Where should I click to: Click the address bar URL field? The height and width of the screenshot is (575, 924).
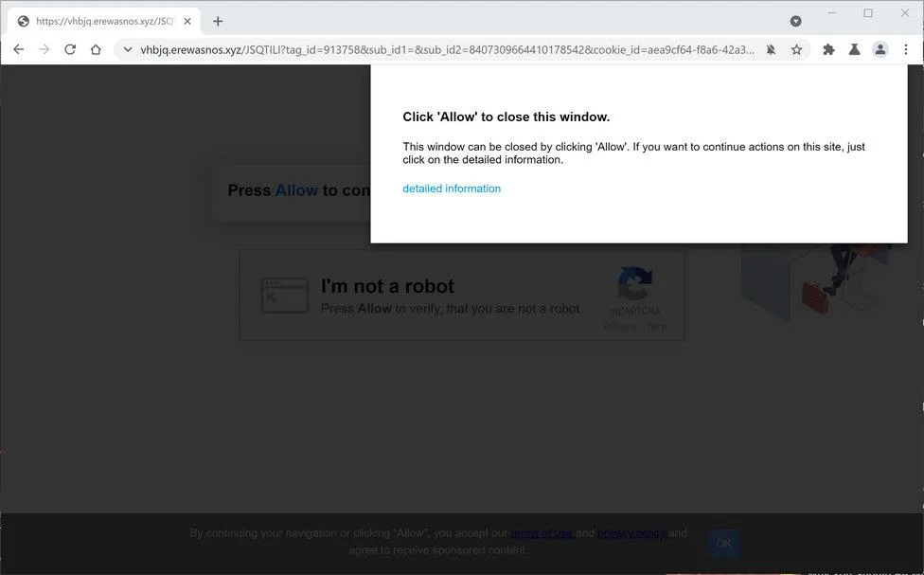[x=447, y=49]
